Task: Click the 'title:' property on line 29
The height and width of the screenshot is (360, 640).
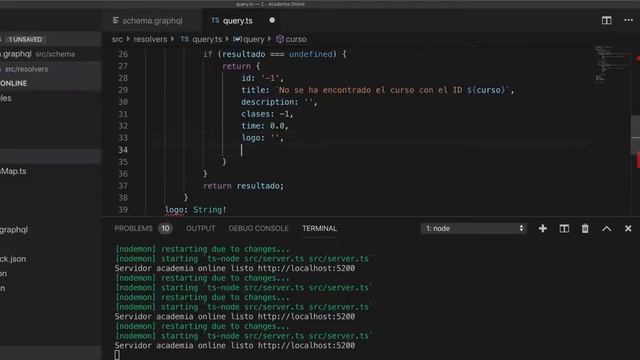Action: click(256, 90)
